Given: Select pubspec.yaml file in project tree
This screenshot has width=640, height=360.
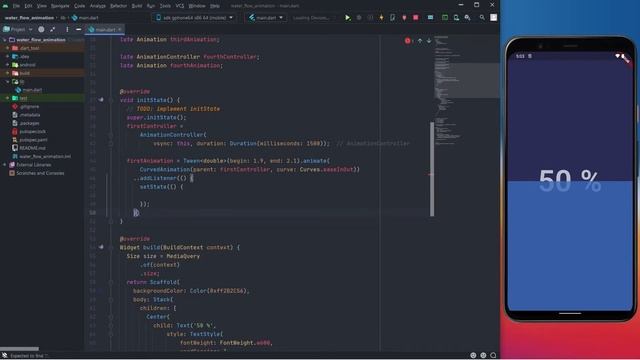Looking at the screenshot, I should click(x=33, y=140).
